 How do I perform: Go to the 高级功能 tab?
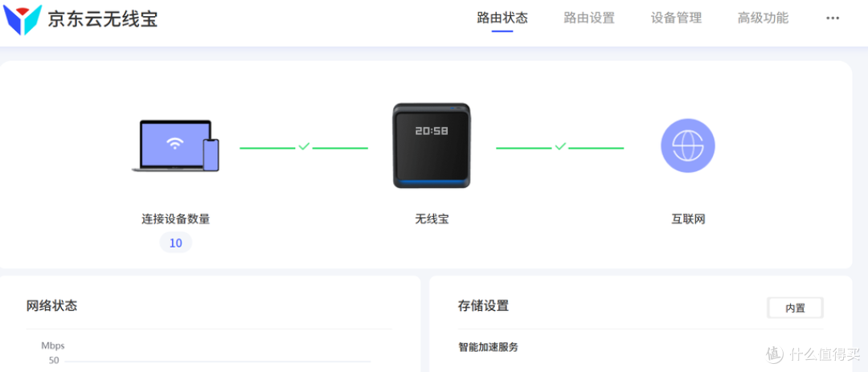(762, 18)
